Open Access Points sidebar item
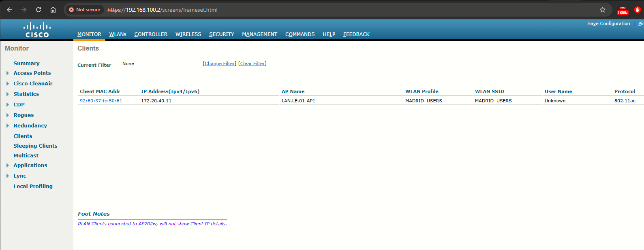 click(32, 73)
